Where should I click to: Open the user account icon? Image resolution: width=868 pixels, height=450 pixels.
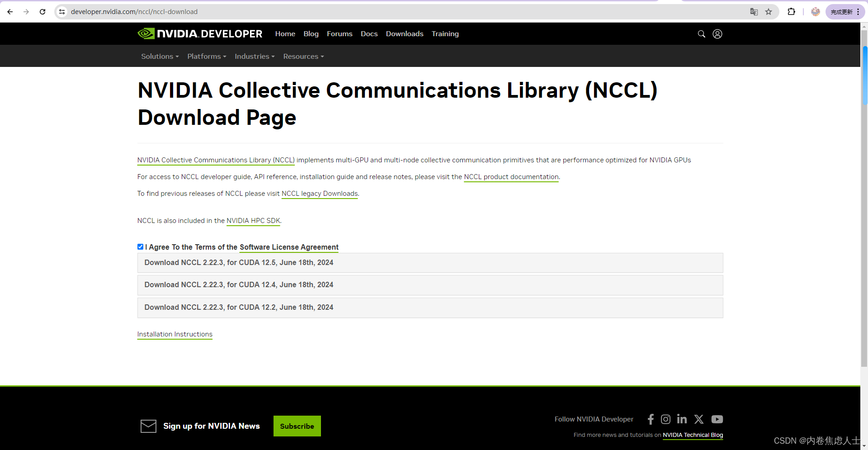[x=717, y=34]
